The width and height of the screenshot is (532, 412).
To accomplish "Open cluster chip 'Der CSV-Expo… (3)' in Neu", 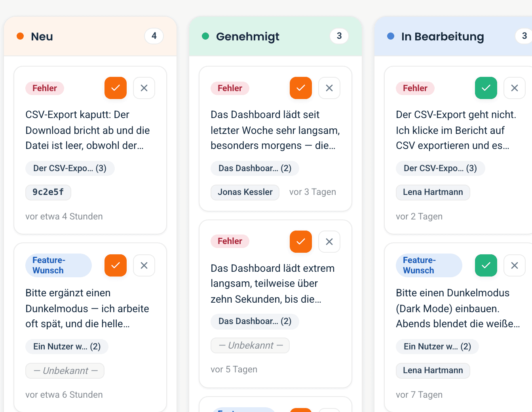I will [70, 168].
